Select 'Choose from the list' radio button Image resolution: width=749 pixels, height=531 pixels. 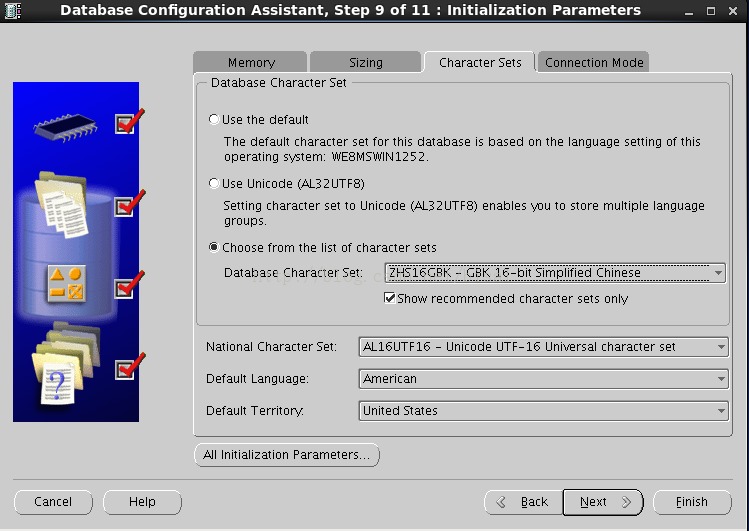click(x=214, y=247)
